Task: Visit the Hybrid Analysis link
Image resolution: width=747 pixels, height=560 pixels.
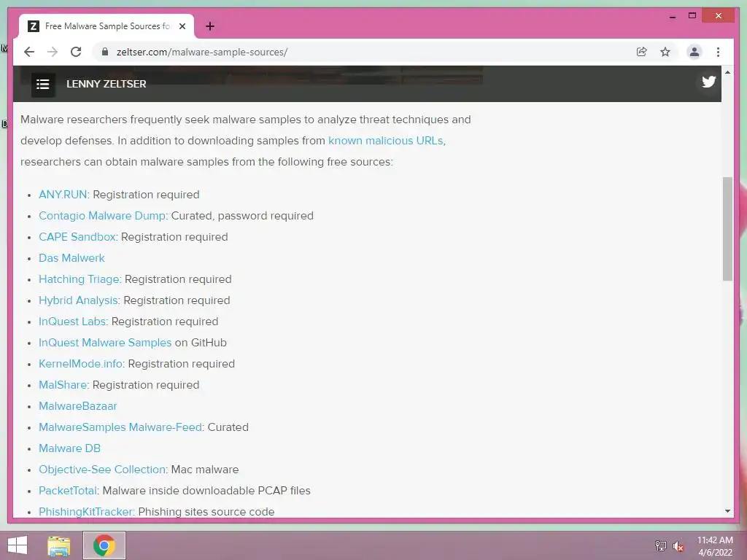Action: [x=78, y=300]
